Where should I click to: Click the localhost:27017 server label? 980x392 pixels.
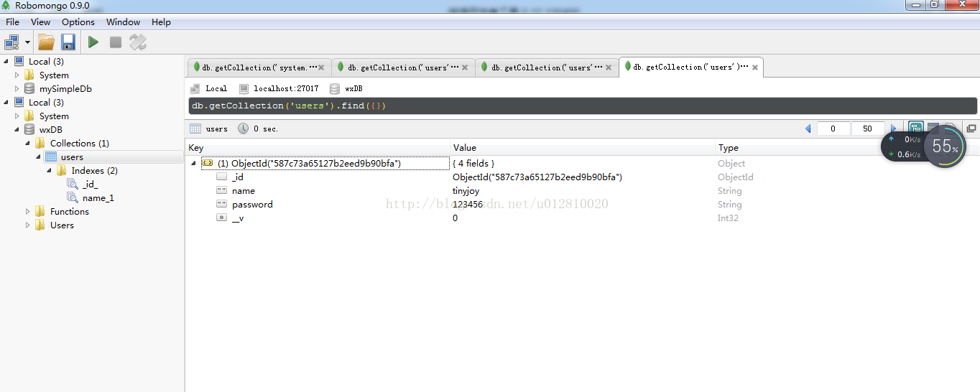pyautogui.click(x=285, y=89)
